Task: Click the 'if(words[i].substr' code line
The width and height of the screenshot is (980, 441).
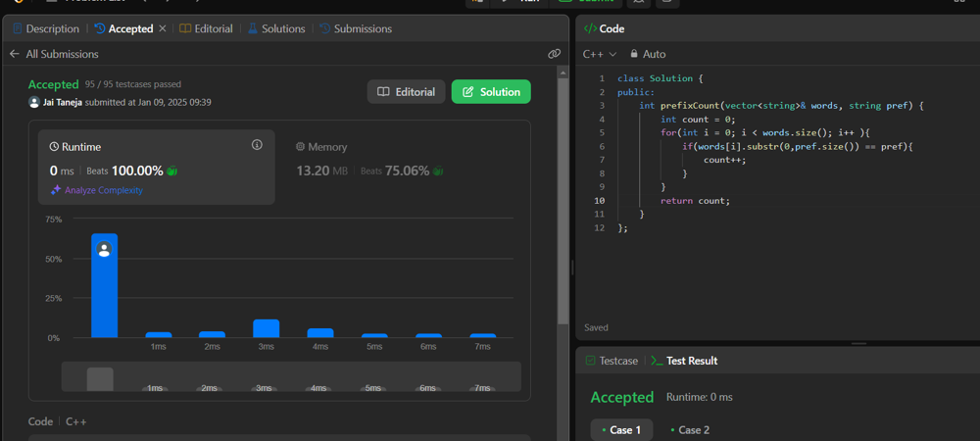Action: pyautogui.click(x=798, y=147)
